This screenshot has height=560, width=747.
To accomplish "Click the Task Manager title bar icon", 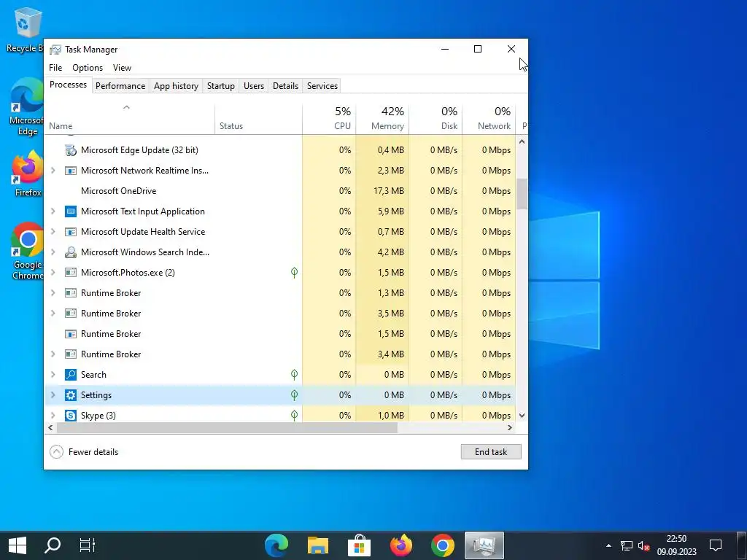I will [x=55, y=50].
